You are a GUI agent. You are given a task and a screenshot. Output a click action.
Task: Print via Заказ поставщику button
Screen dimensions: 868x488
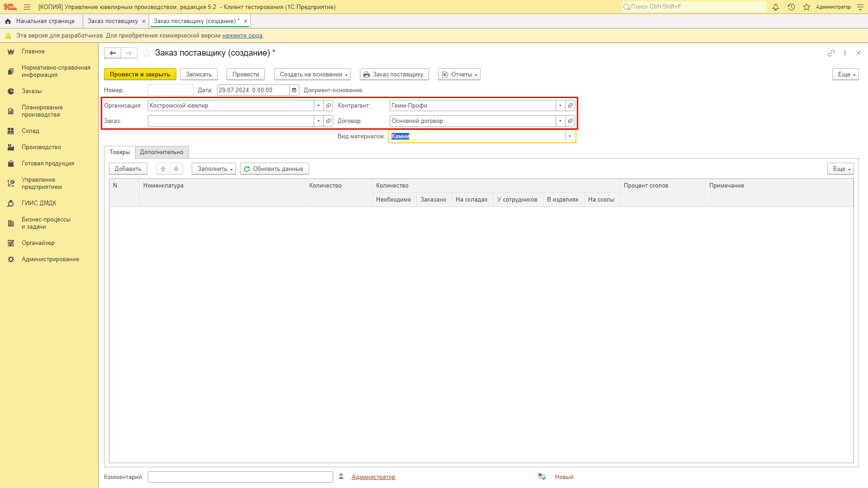pyautogui.click(x=394, y=74)
